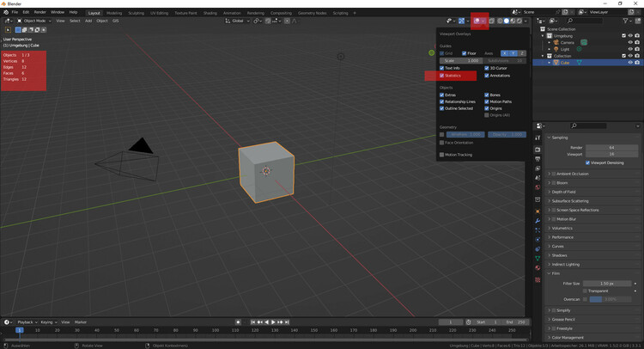The image size is (644, 349).
Task: Open the Output properties tab icon
Action: pyautogui.click(x=538, y=159)
